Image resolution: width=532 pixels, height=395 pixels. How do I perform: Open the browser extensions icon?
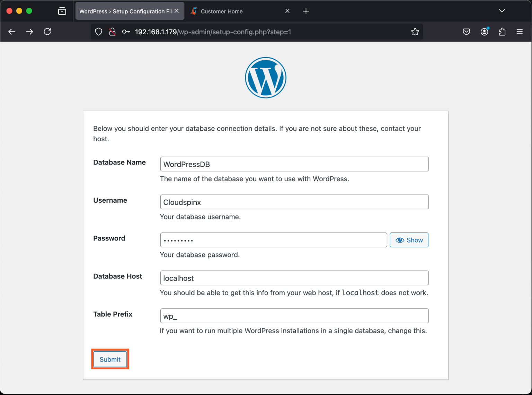click(x=502, y=32)
